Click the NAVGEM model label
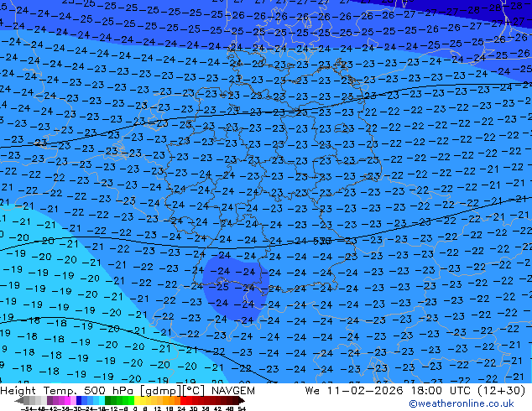This screenshot has width=532, height=411. (x=233, y=391)
